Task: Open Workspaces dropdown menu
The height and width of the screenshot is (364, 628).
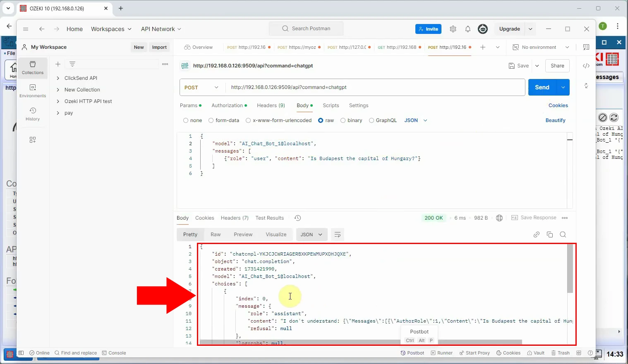Action: pos(111,29)
